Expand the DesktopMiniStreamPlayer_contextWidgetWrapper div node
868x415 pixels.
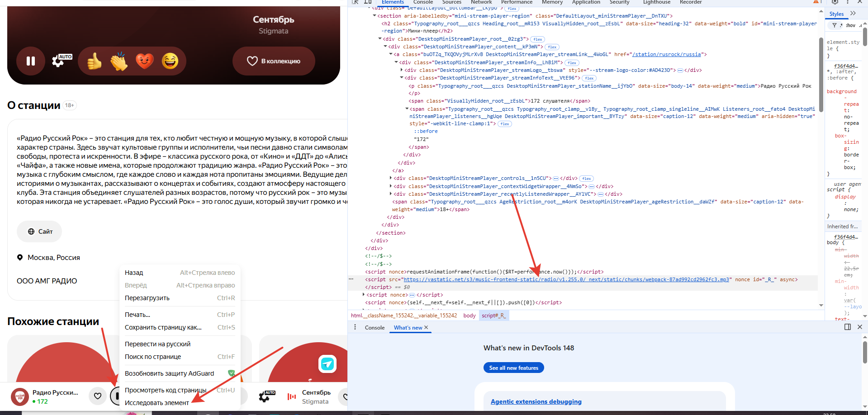click(391, 186)
